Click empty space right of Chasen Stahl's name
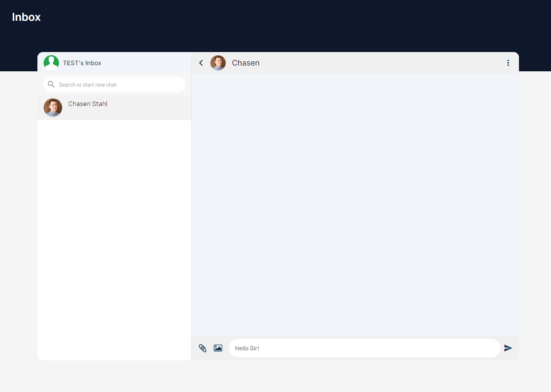The height and width of the screenshot is (392, 551). [x=150, y=108]
